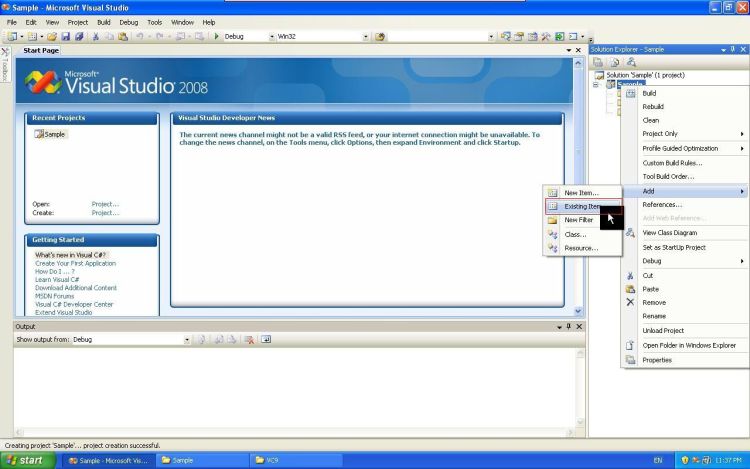Screen dimensions: 750x469
Task: Click the Save toolbar icon
Action: 66,36
